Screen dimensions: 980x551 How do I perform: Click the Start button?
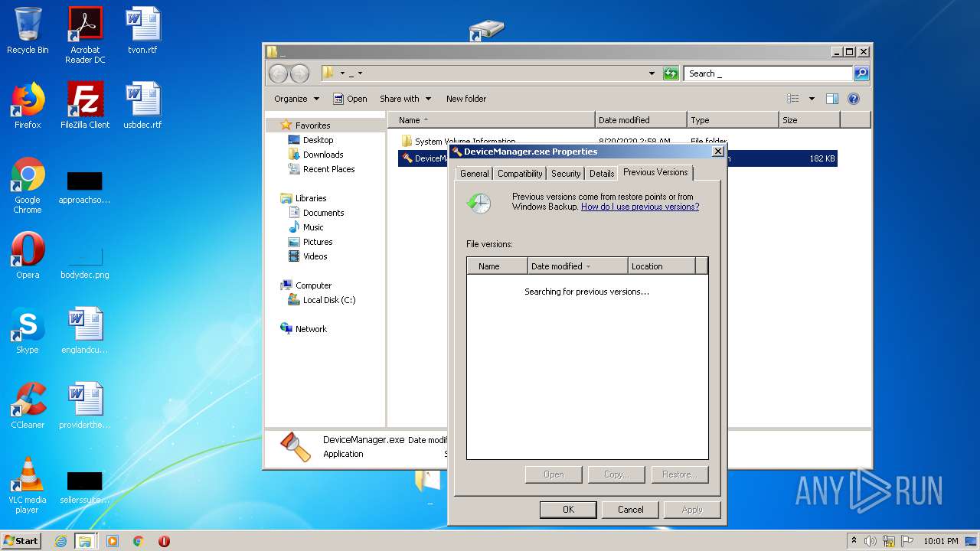pyautogui.click(x=21, y=541)
